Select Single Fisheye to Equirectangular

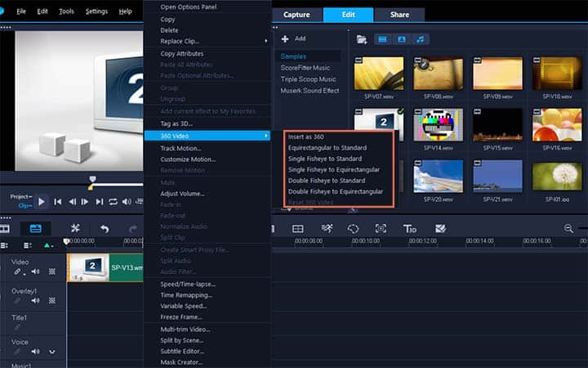tap(334, 169)
